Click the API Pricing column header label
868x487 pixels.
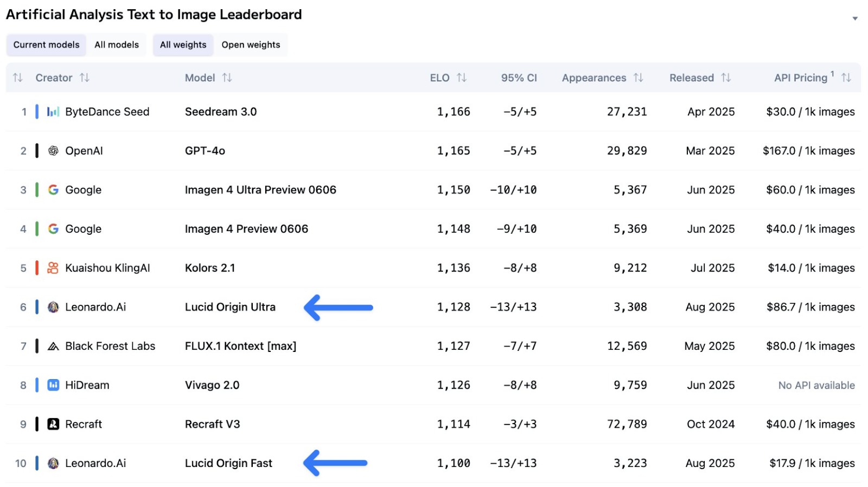[801, 78]
